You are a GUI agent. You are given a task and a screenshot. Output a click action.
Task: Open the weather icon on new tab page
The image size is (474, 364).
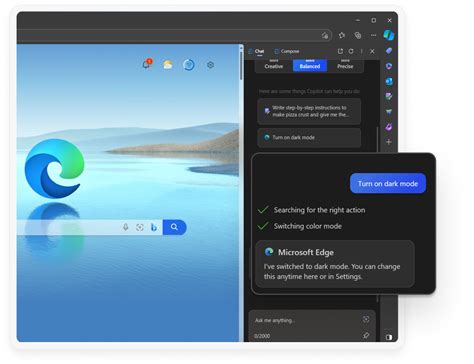point(168,64)
